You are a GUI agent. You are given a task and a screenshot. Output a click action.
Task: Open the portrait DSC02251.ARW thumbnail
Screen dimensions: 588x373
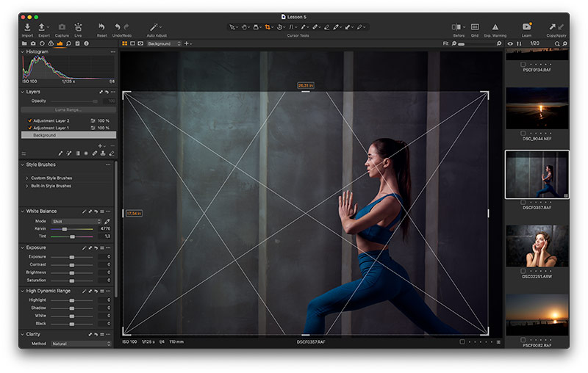[537, 246]
